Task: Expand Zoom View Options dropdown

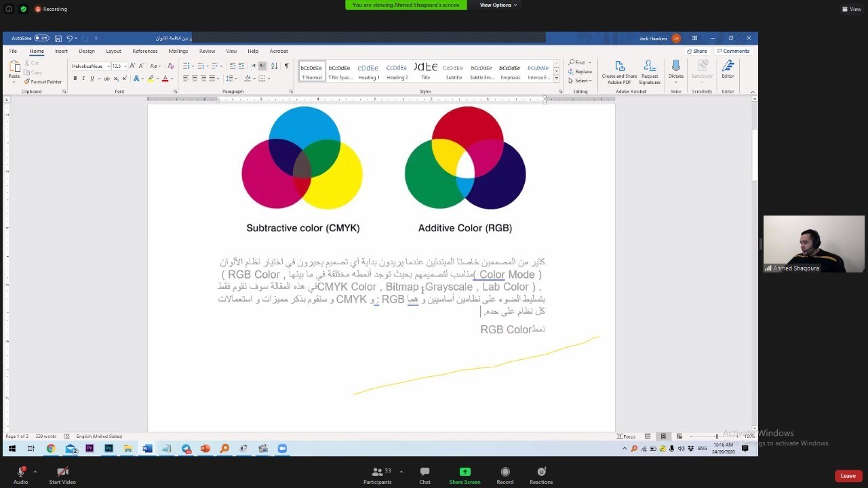Action: 498,5
